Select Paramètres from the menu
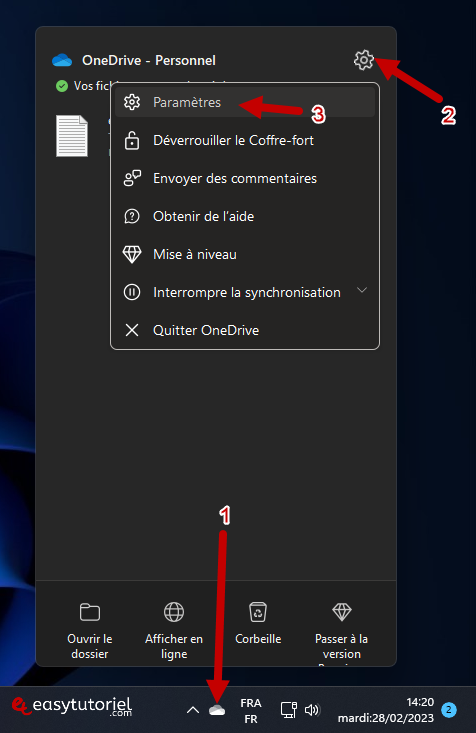 [x=245, y=102]
